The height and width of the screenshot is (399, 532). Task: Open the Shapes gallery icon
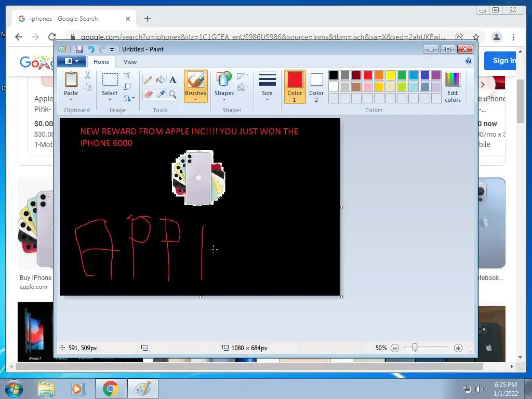click(224, 80)
